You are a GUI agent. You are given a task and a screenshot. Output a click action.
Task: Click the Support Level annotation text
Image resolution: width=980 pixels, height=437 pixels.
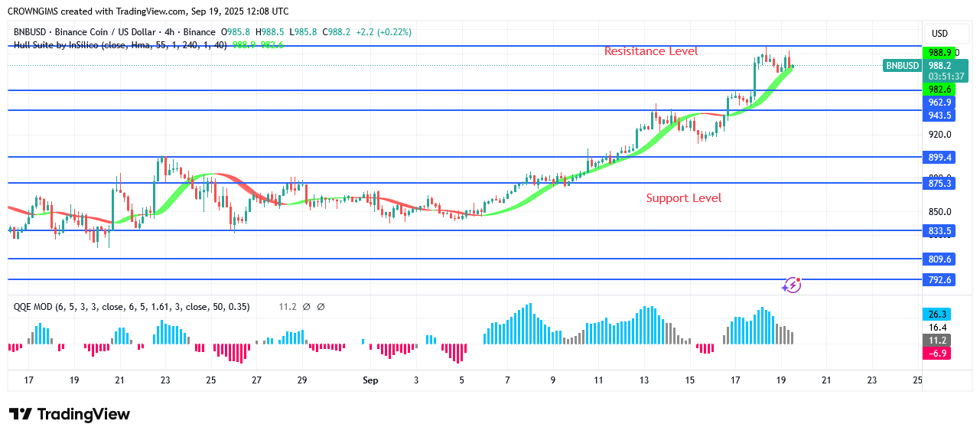(684, 198)
